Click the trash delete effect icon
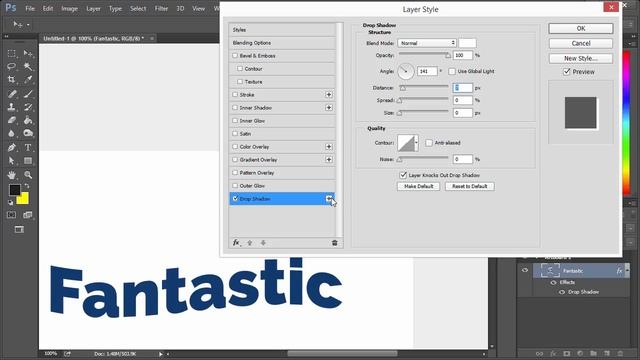This screenshot has height=360, width=640. pyautogui.click(x=335, y=243)
